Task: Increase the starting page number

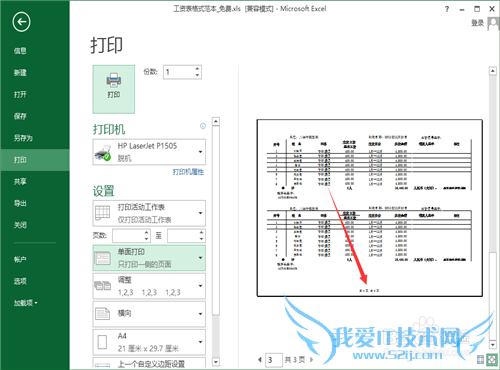Action: (x=147, y=233)
